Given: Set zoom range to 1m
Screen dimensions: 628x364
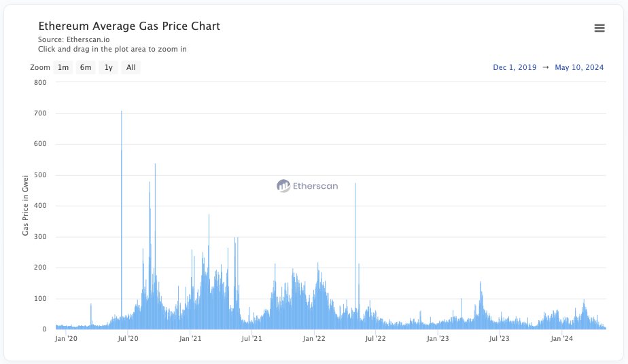Looking at the screenshot, I should pyautogui.click(x=63, y=67).
